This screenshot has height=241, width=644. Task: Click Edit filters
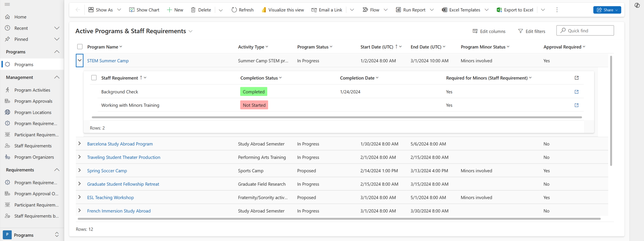point(532,31)
